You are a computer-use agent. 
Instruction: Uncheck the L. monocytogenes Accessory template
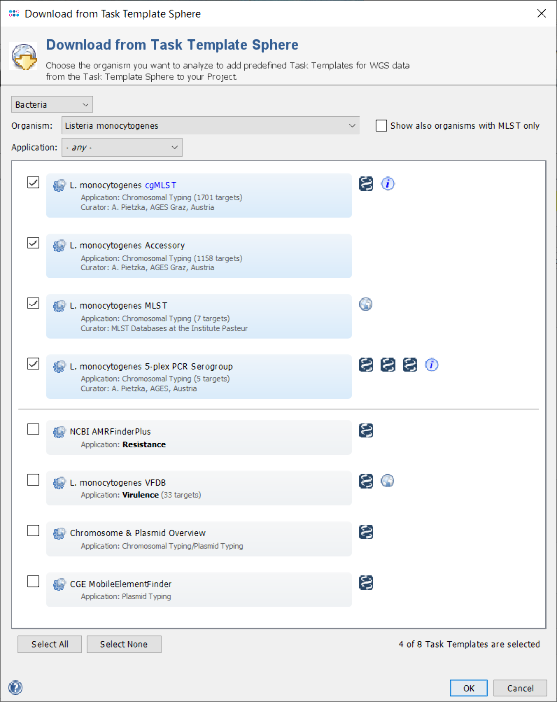33,243
